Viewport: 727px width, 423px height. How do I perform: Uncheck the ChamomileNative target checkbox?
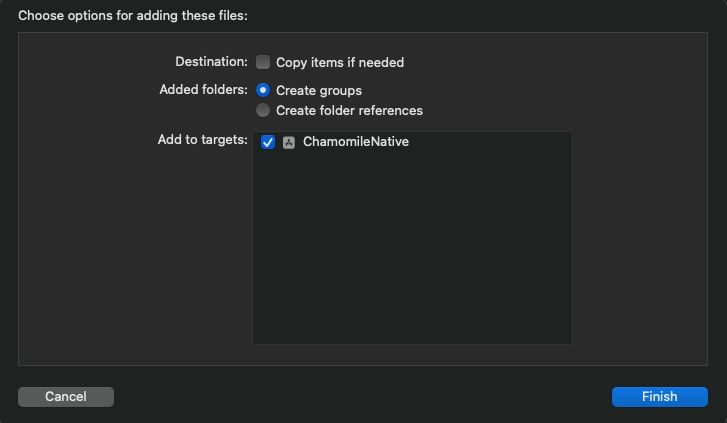[268, 143]
